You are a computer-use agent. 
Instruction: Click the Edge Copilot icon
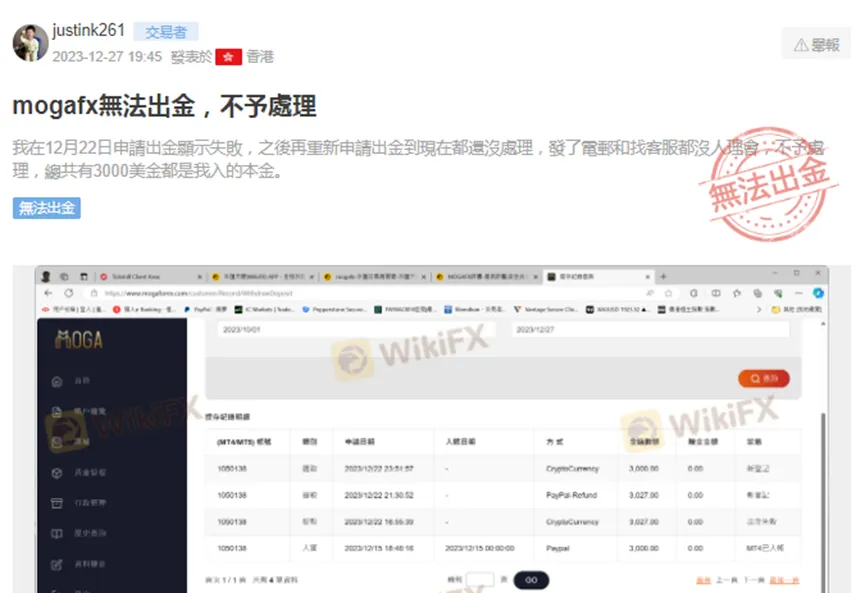818,293
